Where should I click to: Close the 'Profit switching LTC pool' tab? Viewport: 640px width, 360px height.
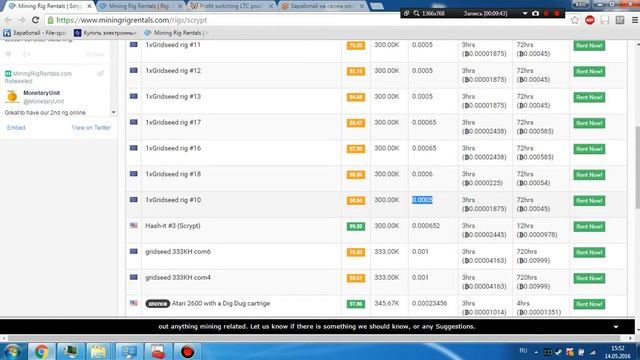(270, 6)
